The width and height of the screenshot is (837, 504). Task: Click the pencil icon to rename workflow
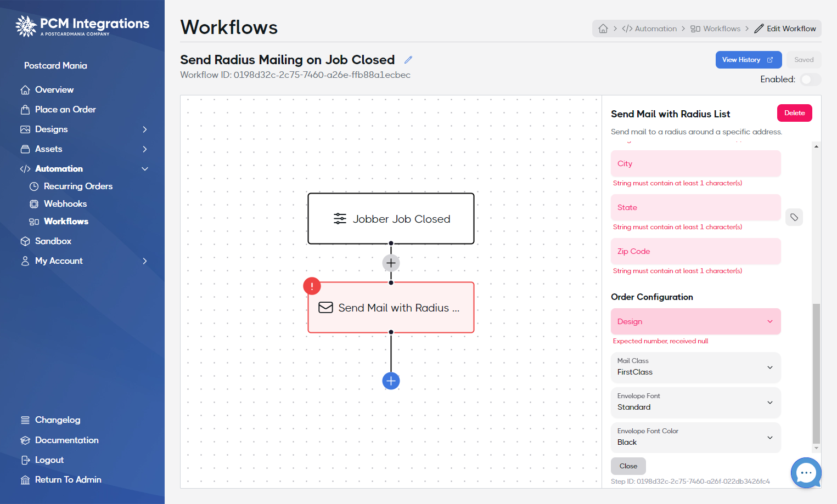pyautogui.click(x=408, y=60)
